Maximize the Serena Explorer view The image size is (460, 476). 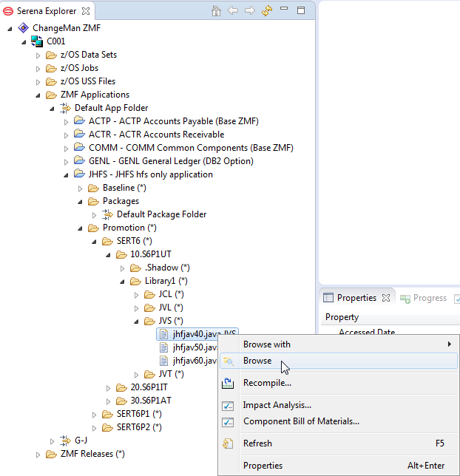(301, 10)
